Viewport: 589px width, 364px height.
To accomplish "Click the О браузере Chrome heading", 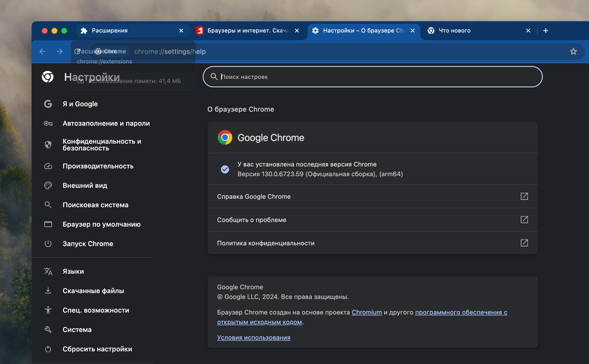I will (241, 110).
